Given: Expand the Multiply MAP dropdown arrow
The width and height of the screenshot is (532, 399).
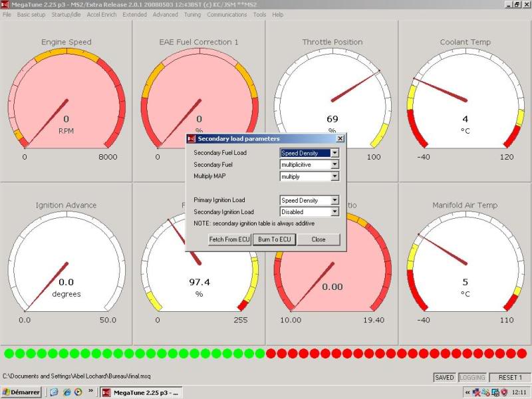Looking at the screenshot, I should coord(334,176).
